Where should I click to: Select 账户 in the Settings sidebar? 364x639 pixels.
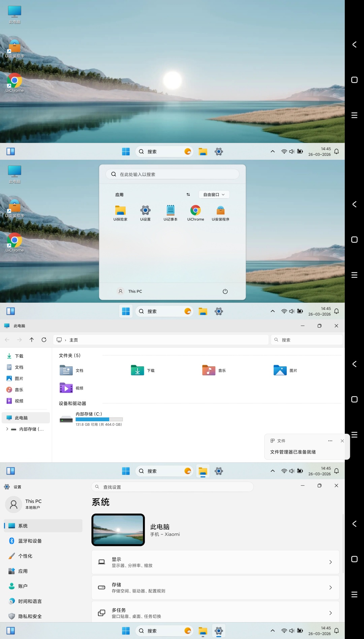pyautogui.click(x=43, y=586)
